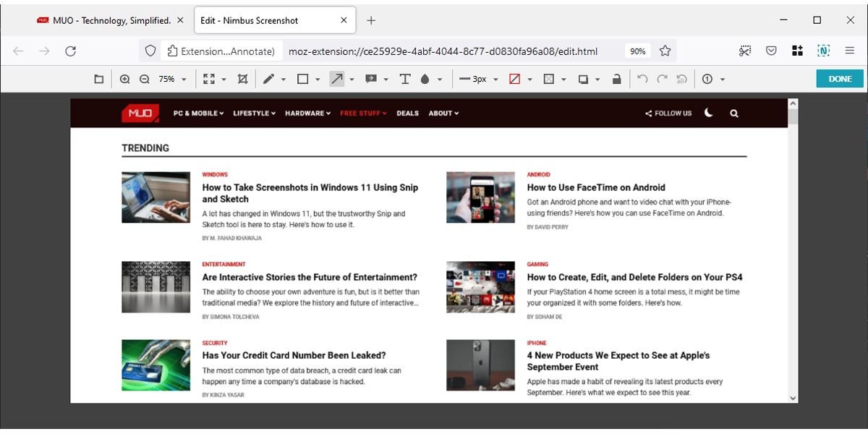Click the iPhone article thumbnail image
Image resolution: width=868 pixels, height=434 pixels.
coord(480,365)
